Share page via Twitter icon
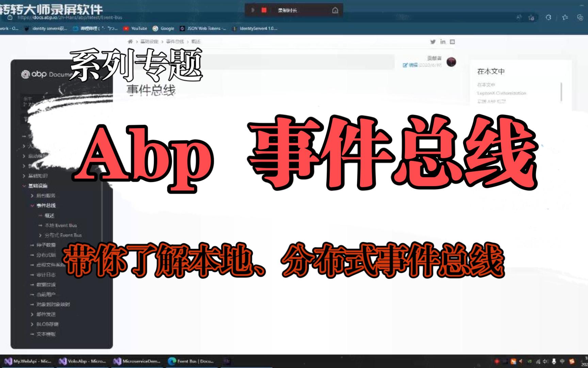 433,42
